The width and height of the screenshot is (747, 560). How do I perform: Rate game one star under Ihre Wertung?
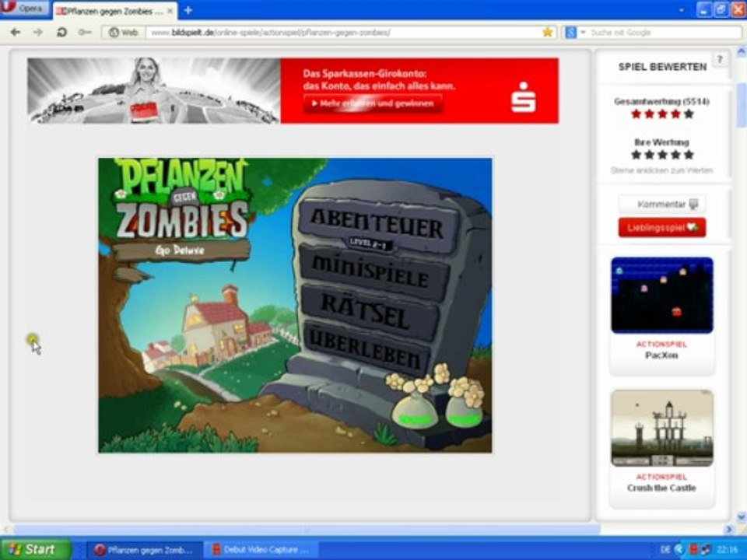pyautogui.click(x=636, y=155)
